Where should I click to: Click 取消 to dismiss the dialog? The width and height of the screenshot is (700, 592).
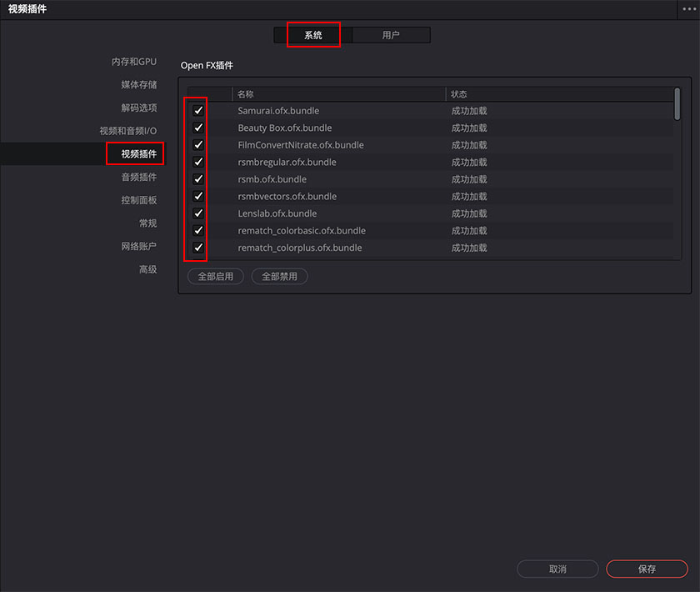(557, 569)
